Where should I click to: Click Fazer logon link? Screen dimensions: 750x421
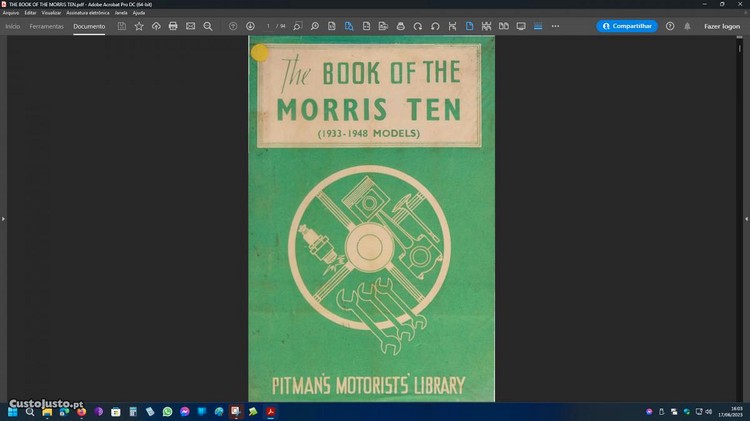pyautogui.click(x=722, y=26)
